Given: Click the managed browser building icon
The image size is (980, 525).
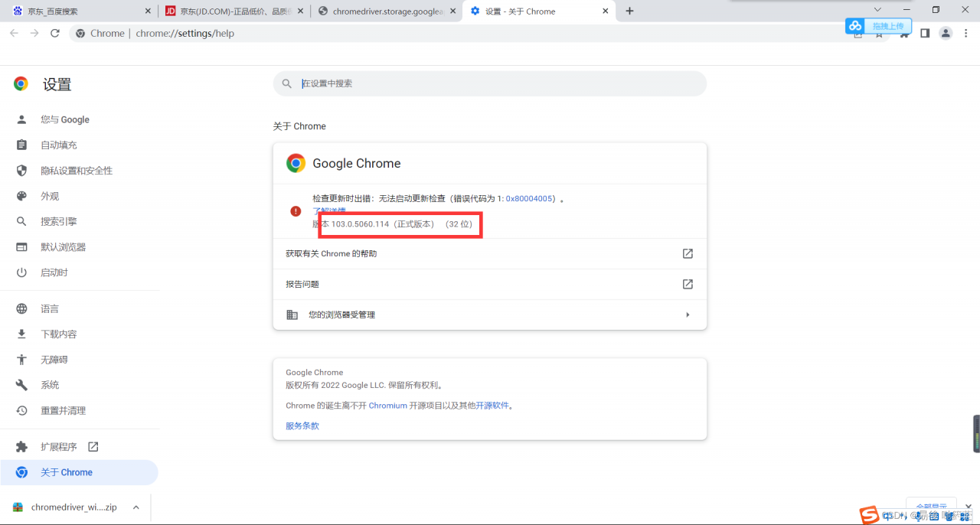Looking at the screenshot, I should tap(292, 315).
